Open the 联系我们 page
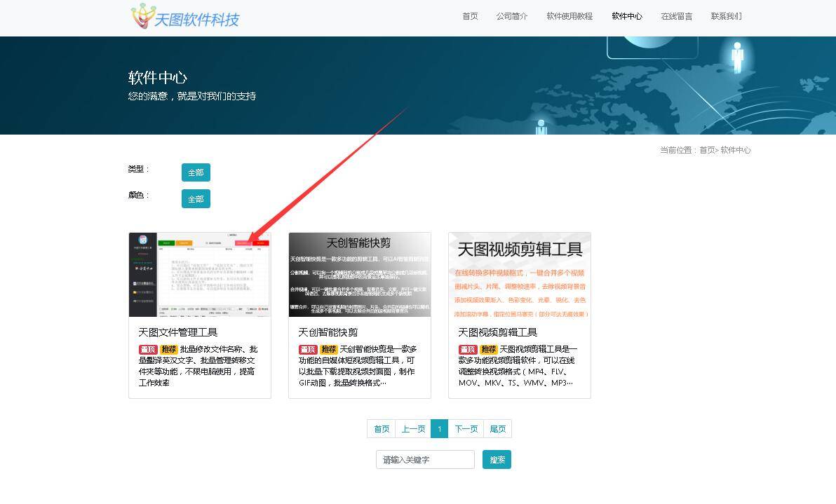Screen dimensions: 836x504 (726, 16)
